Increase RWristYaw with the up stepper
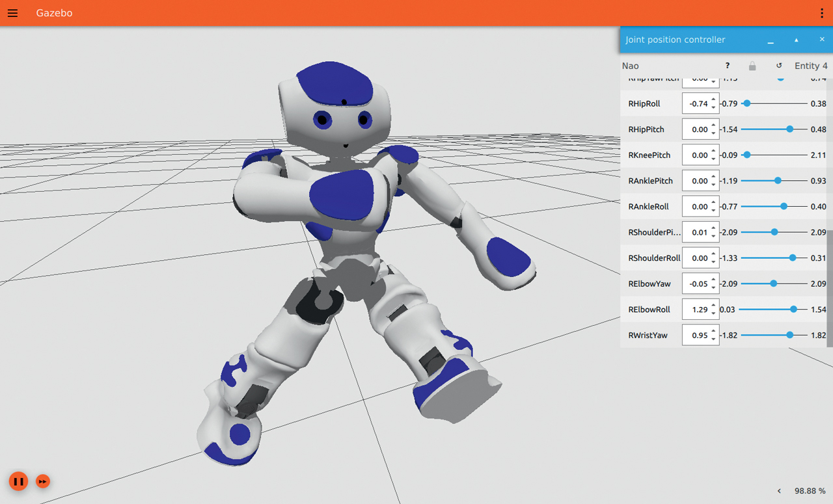Viewport: 833px width, 504px height. [x=714, y=332]
